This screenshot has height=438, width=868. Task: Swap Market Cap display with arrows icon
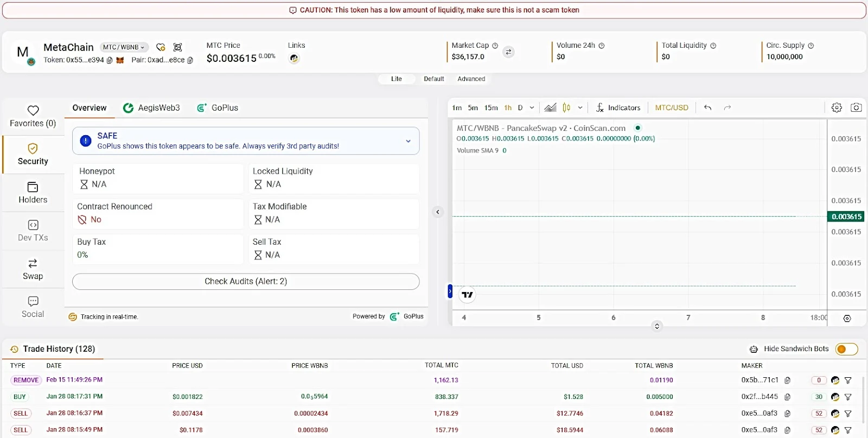click(508, 52)
